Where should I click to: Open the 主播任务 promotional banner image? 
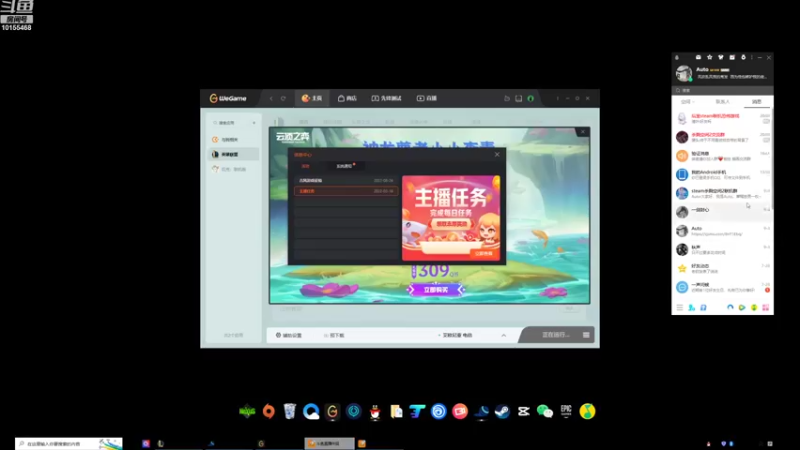(451, 218)
